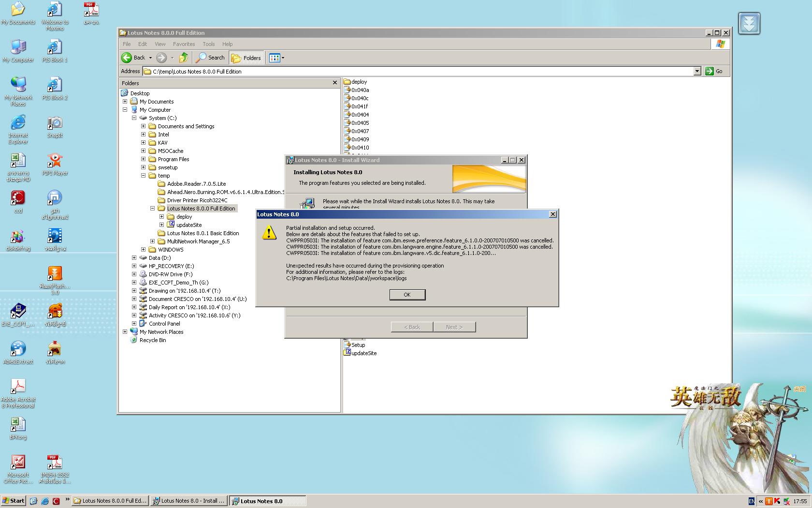This screenshot has height=508, width=812.
Task: Click PIS Block 2 desktop icon
Action: point(55,89)
